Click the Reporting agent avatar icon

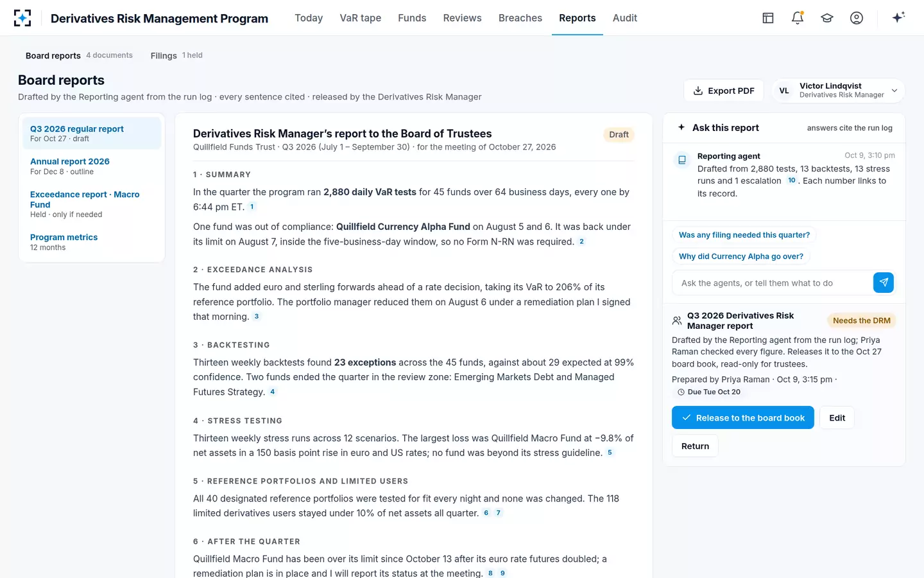682,159
